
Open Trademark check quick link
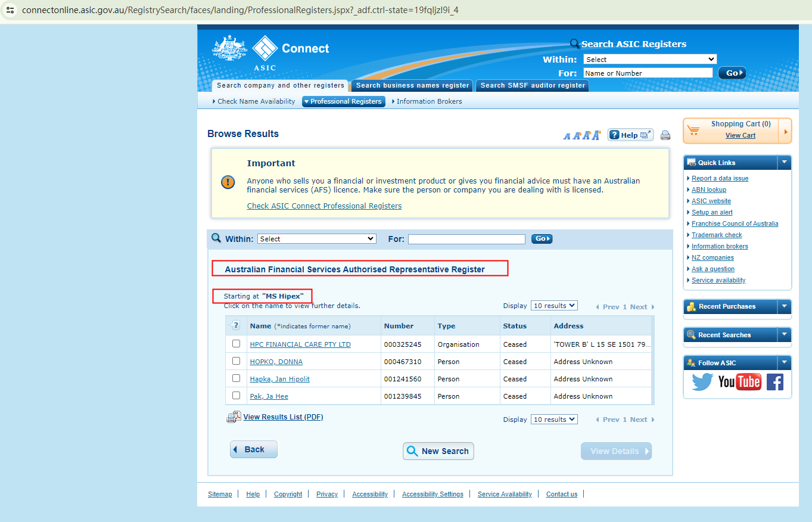717,235
